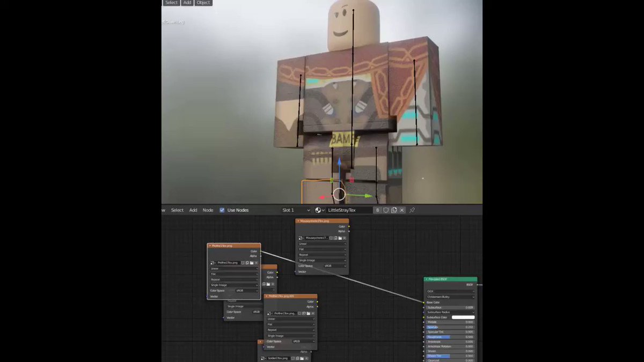The height and width of the screenshot is (362, 644).
Task: Open Flat projection dropdown in Mouseychere1Tex node
Action: 323,249
